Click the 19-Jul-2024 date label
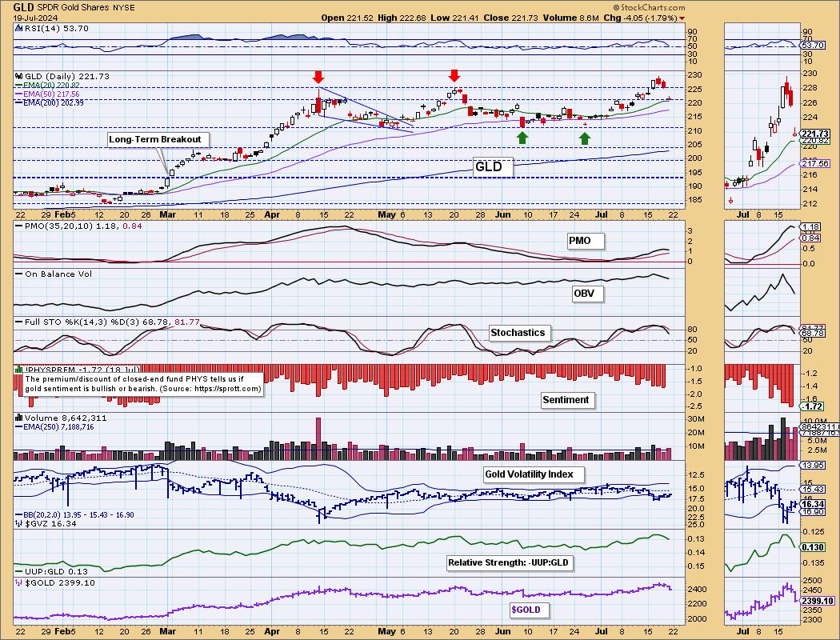840x640 pixels. point(36,18)
